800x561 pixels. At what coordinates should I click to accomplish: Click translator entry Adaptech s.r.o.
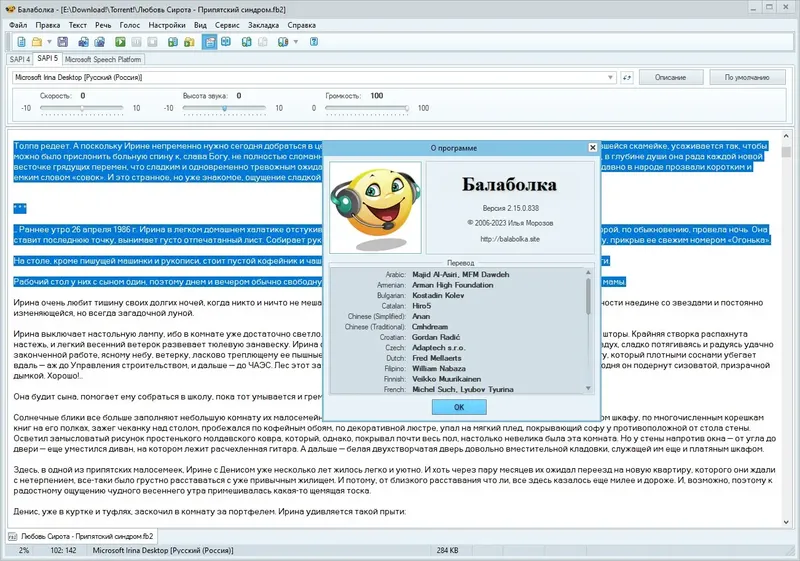tap(439, 348)
